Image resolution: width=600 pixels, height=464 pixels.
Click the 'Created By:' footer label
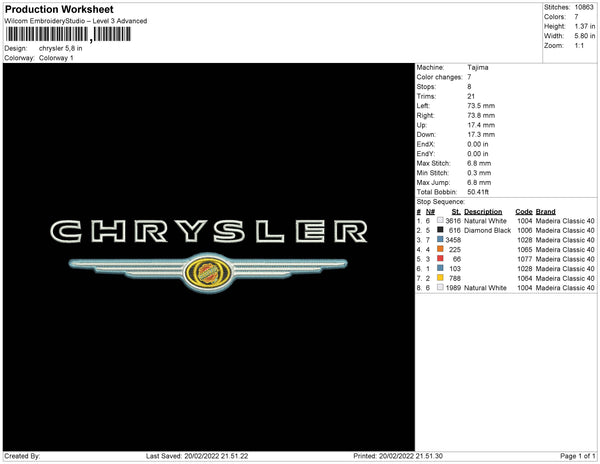(22, 456)
